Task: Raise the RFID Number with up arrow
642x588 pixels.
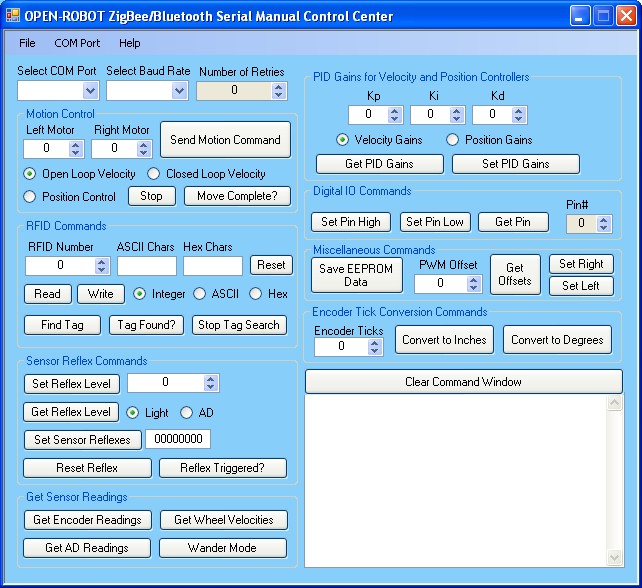Action: (x=100, y=261)
